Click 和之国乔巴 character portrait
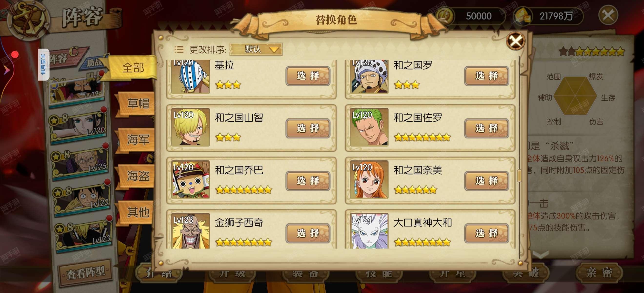Viewport: 644px width, 293px height. pyautogui.click(x=190, y=179)
